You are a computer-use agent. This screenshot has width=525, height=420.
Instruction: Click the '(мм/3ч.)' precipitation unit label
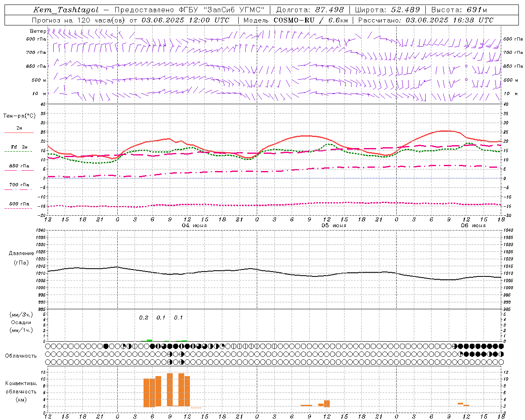click(21, 315)
